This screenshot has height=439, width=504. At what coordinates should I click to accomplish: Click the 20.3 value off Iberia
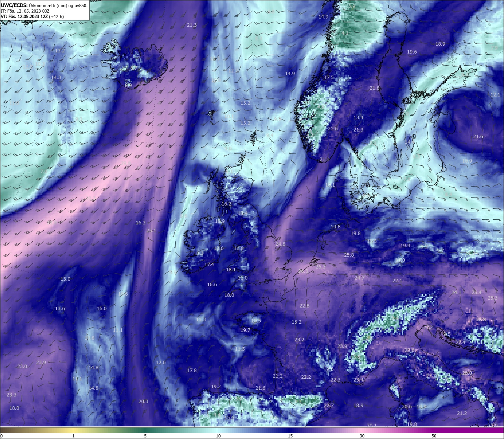(x=143, y=402)
